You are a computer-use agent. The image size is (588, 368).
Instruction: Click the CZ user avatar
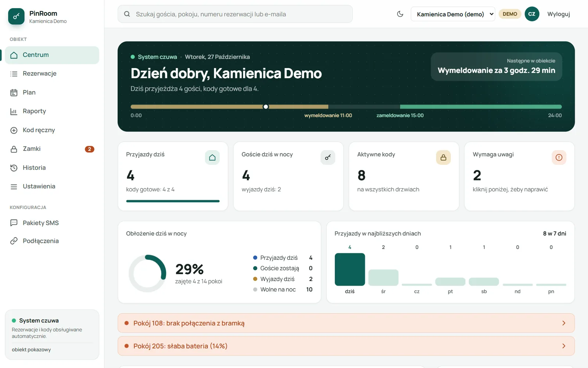tap(532, 14)
